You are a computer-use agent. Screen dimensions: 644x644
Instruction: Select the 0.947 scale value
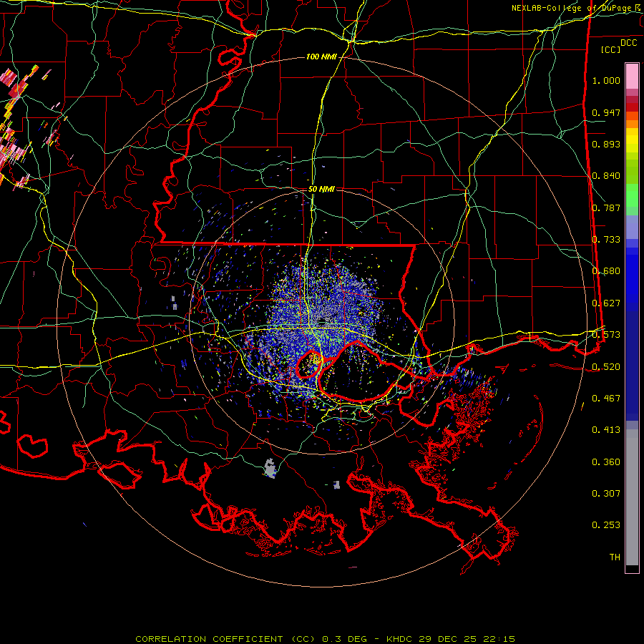pos(606,112)
